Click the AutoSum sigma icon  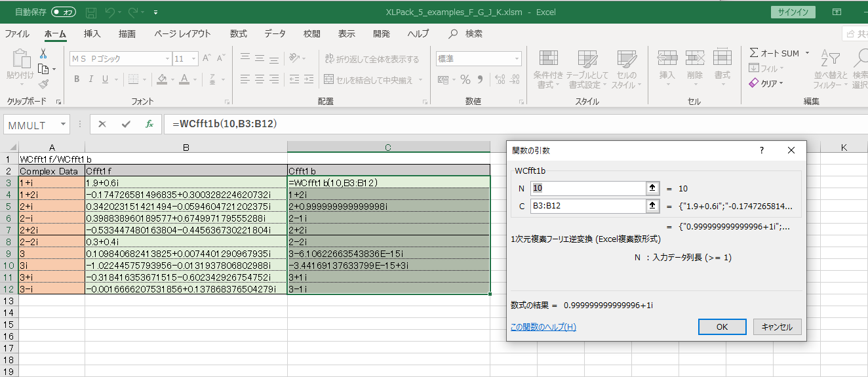point(754,53)
